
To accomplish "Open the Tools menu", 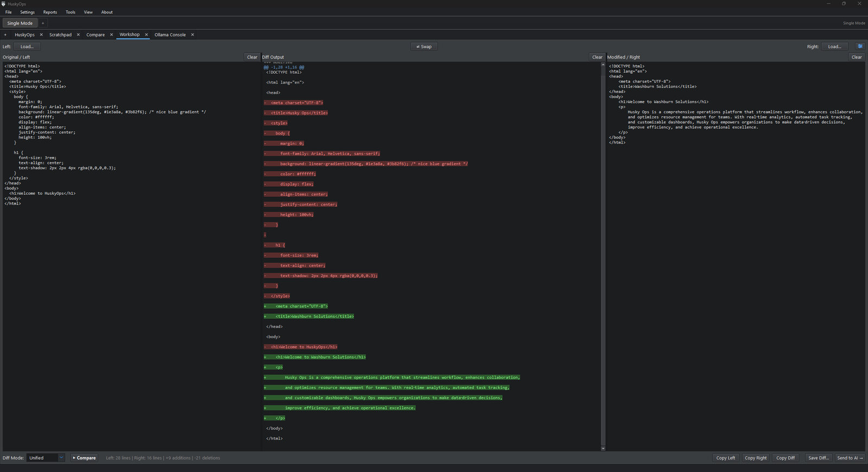I will (71, 12).
